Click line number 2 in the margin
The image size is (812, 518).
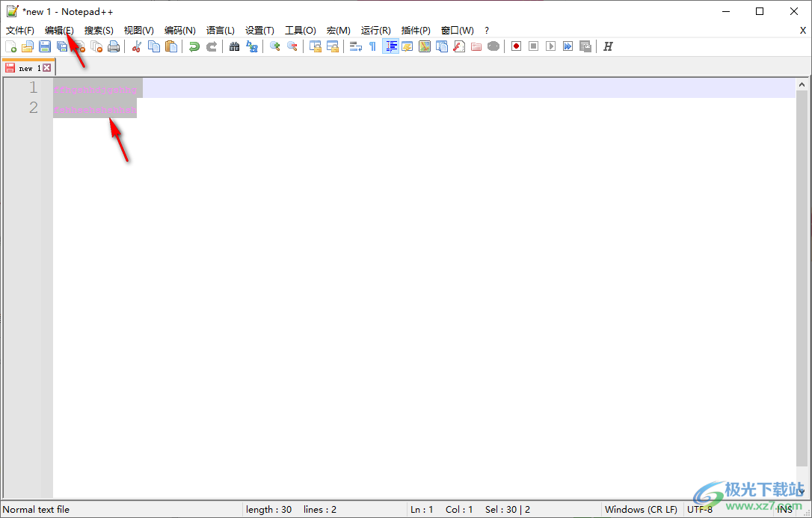pos(33,107)
